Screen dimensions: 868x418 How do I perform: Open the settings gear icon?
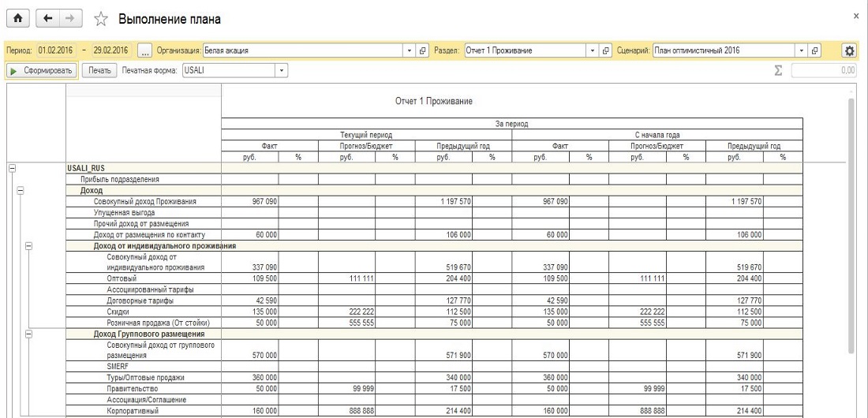pos(850,50)
